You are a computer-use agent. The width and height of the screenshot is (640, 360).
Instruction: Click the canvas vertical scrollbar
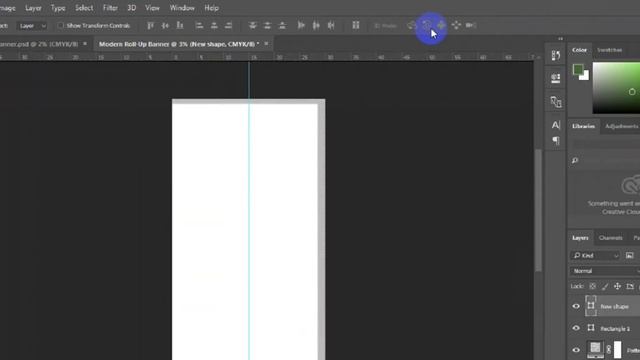(x=538, y=210)
